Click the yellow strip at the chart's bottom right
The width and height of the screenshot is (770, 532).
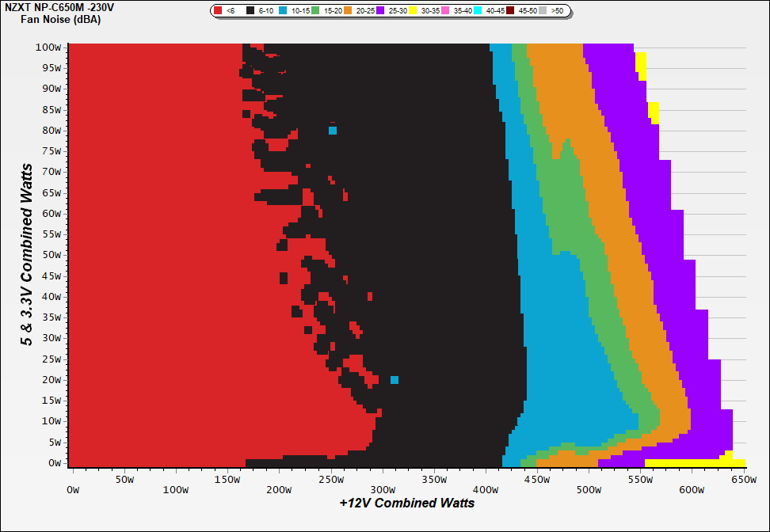coord(689,463)
